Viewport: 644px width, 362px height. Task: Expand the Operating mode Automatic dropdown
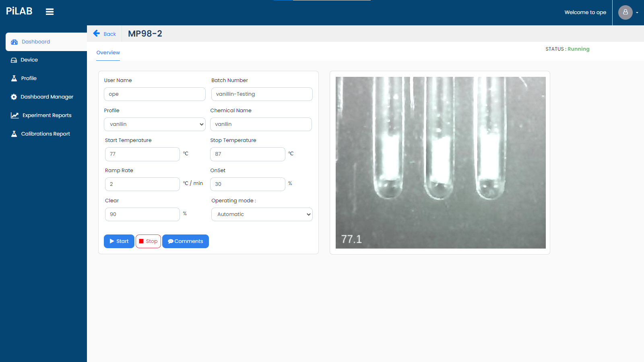tap(262, 214)
